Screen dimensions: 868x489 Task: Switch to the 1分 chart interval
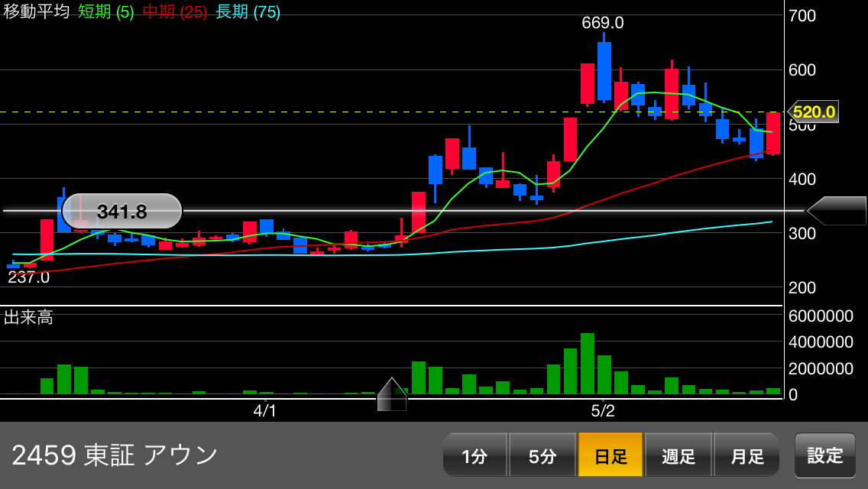click(x=474, y=455)
